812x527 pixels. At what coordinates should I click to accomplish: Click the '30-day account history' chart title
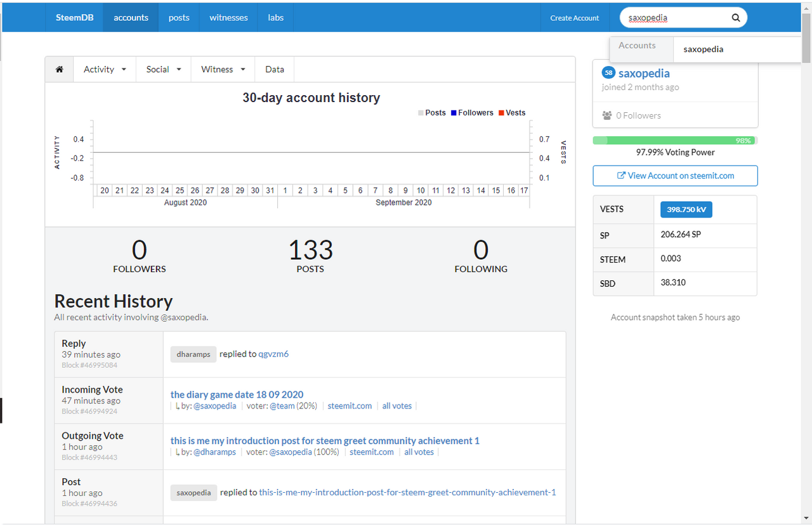click(x=311, y=98)
